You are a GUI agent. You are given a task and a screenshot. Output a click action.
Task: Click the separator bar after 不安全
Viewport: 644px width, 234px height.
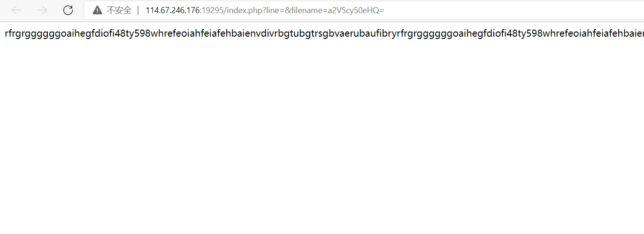[x=138, y=10]
